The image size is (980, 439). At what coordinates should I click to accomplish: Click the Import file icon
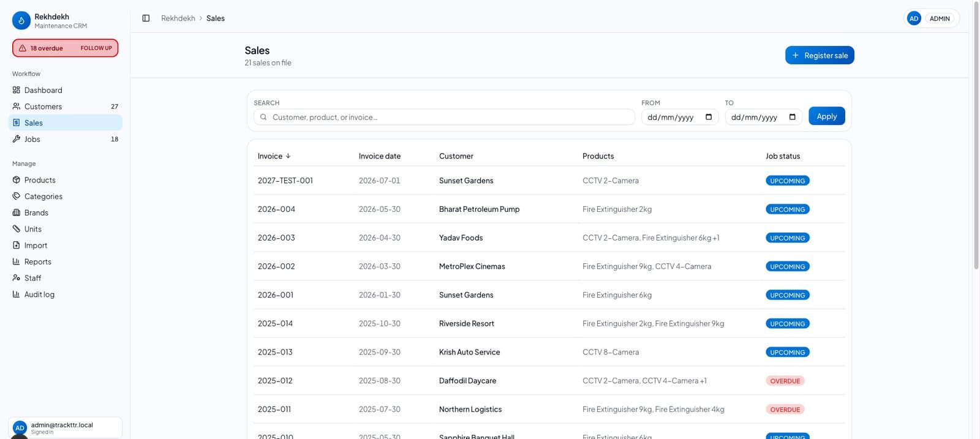(17, 246)
